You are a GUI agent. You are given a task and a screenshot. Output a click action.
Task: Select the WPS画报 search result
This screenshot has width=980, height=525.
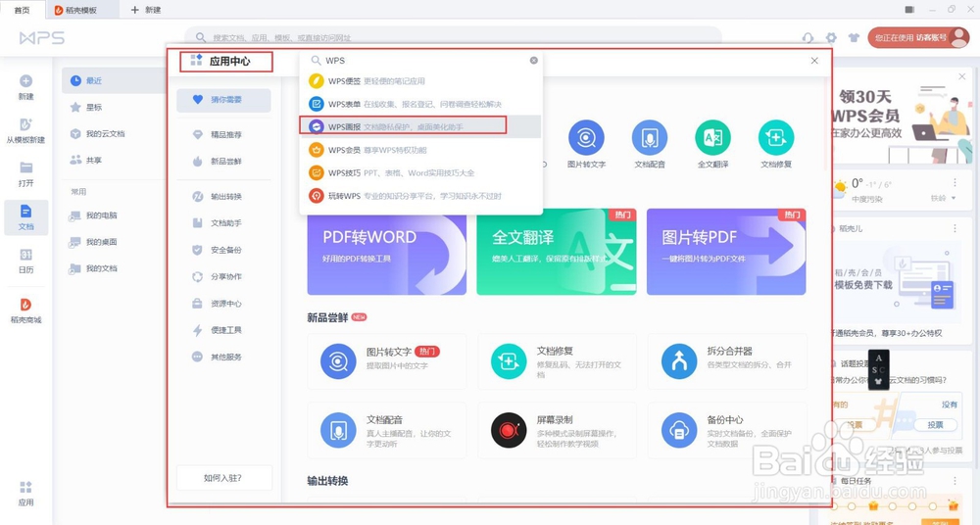pyautogui.click(x=420, y=127)
